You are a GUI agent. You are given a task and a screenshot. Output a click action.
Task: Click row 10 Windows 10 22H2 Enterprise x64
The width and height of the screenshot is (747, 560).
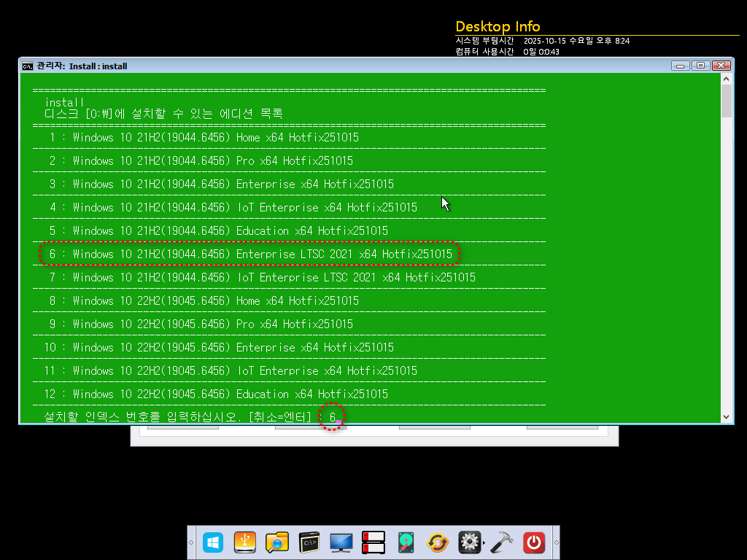219,348
